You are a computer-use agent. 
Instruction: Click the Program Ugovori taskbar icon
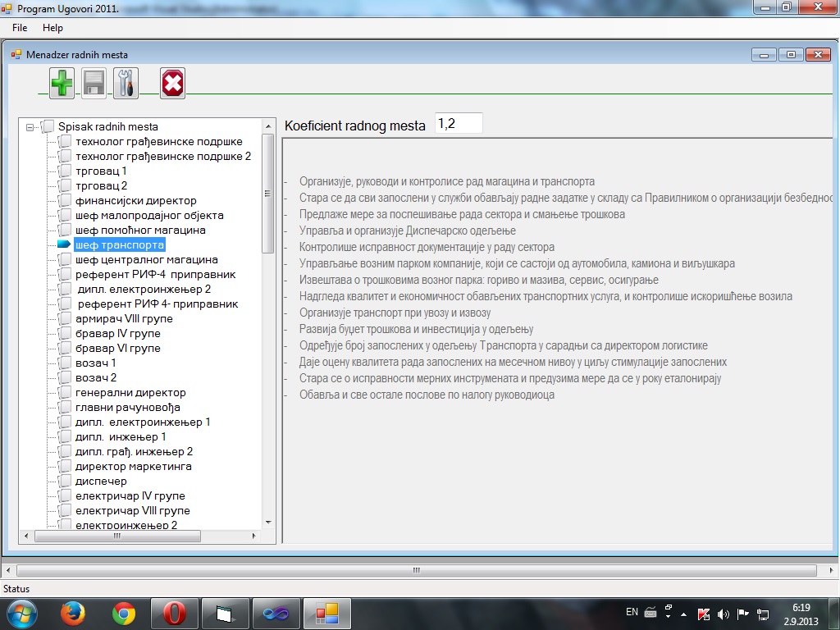pos(326,614)
